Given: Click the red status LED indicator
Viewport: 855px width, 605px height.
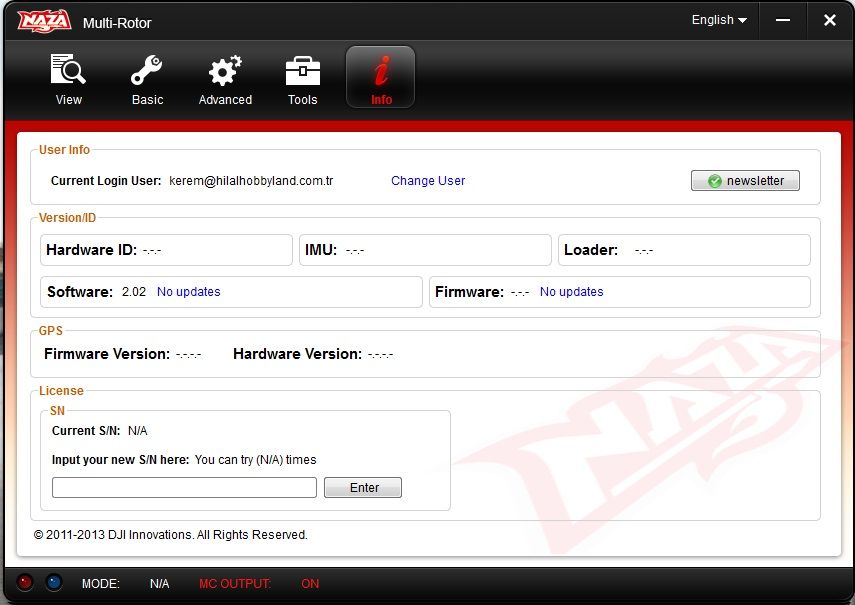Looking at the screenshot, I should [25, 582].
